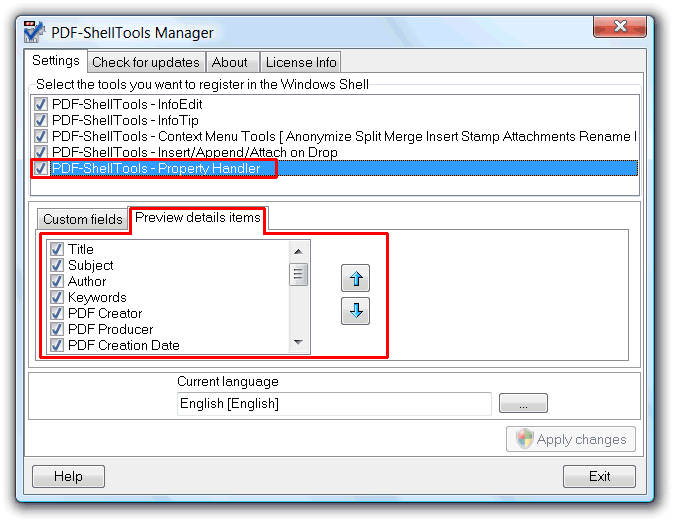
Task: Open the Custom fields tab
Action: (x=83, y=219)
